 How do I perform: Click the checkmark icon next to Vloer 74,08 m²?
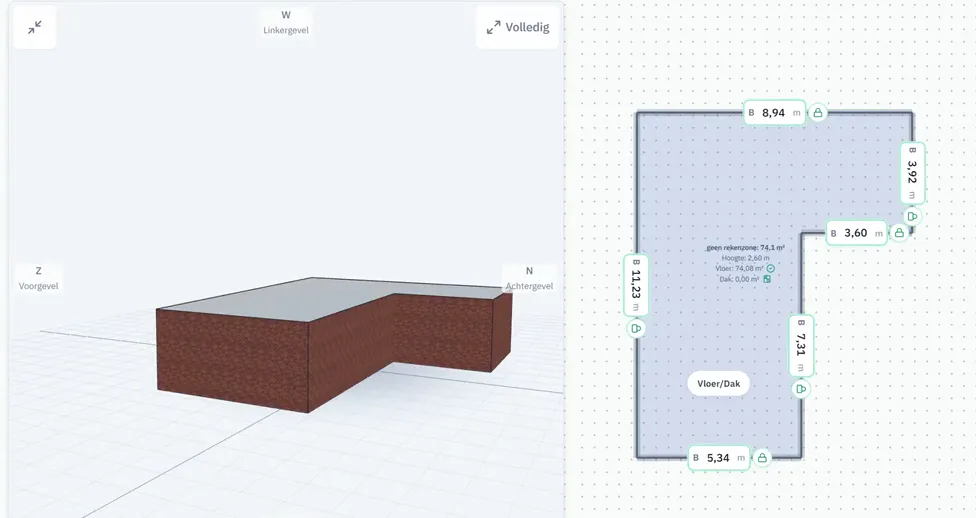click(771, 268)
